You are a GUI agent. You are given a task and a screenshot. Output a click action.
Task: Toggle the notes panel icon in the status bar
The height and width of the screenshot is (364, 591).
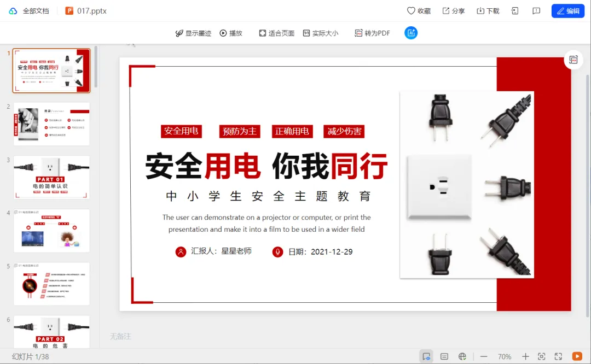444,356
